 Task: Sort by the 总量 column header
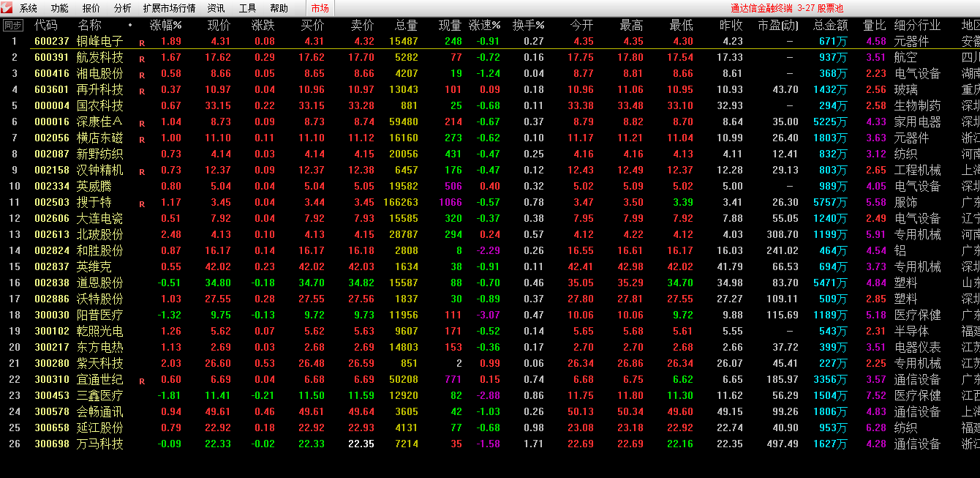coord(407,25)
